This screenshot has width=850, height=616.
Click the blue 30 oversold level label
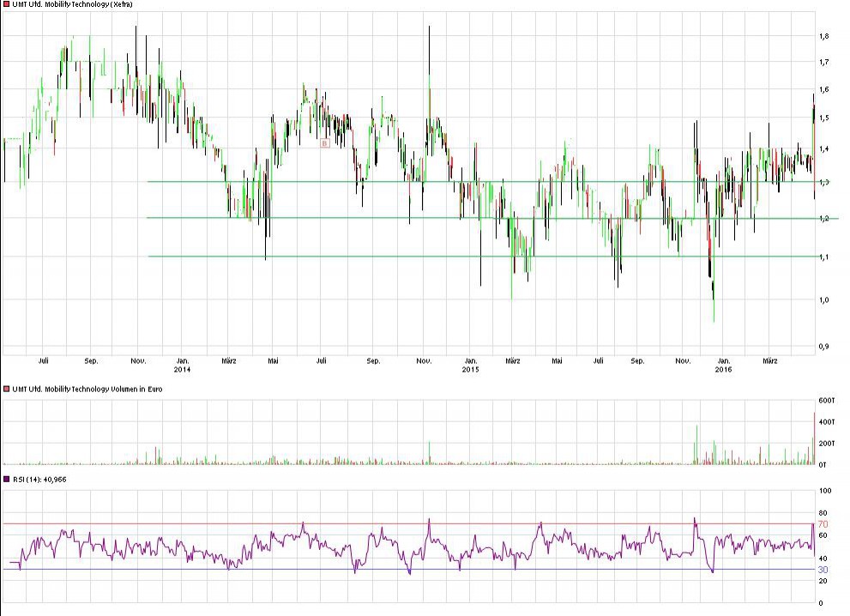pos(822,570)
